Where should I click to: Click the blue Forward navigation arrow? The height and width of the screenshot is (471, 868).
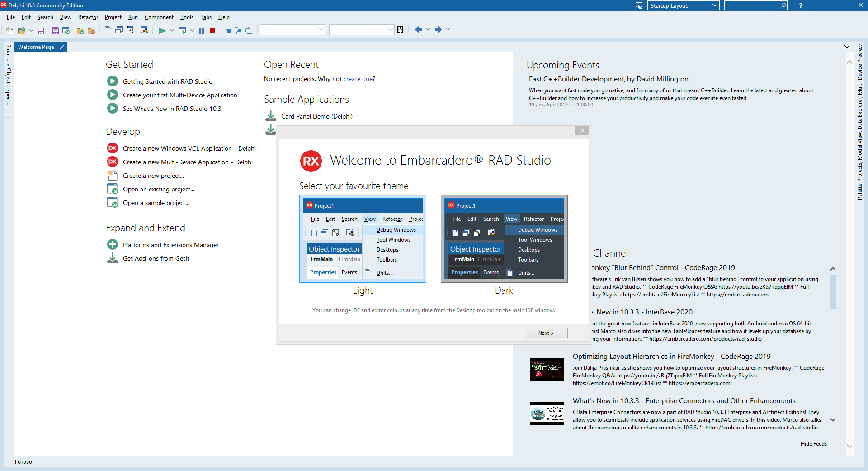[438, 29]
